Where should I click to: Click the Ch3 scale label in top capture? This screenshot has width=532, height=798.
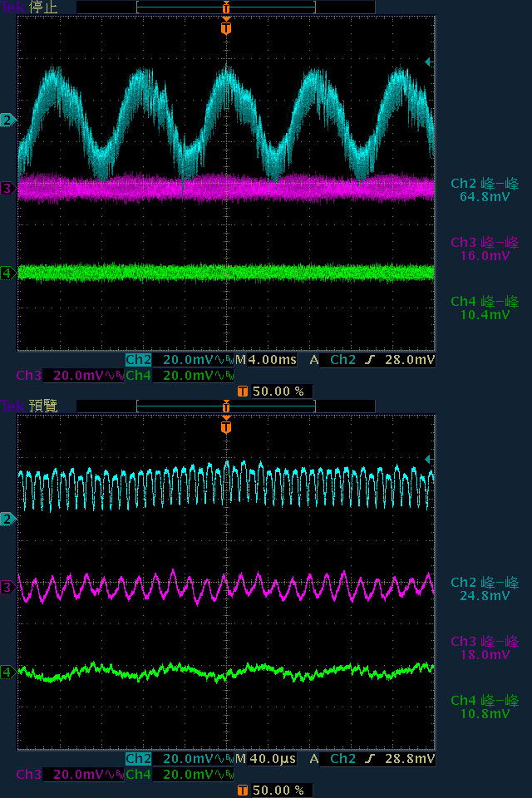(28, 376)
